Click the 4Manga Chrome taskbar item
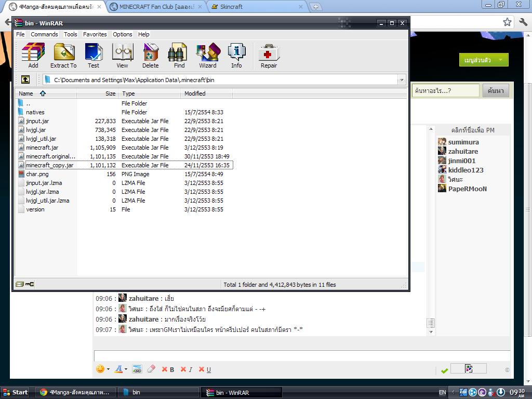The image size is (532, 399). 75,392
